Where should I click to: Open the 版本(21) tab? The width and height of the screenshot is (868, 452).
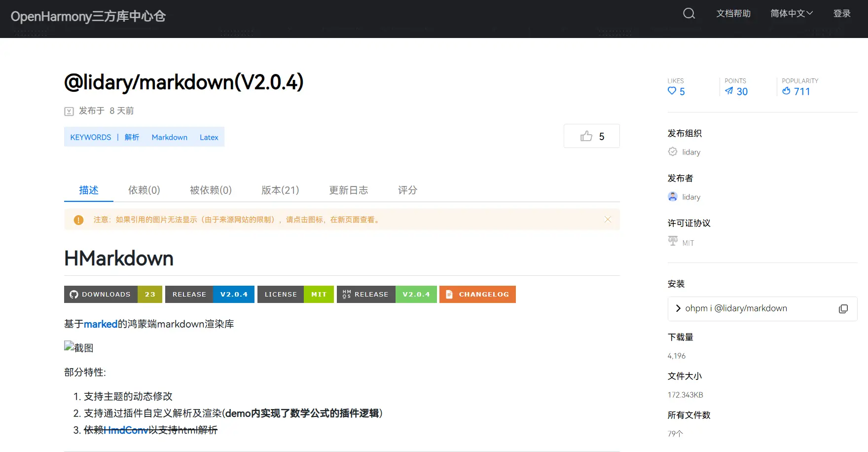(280, 190)
